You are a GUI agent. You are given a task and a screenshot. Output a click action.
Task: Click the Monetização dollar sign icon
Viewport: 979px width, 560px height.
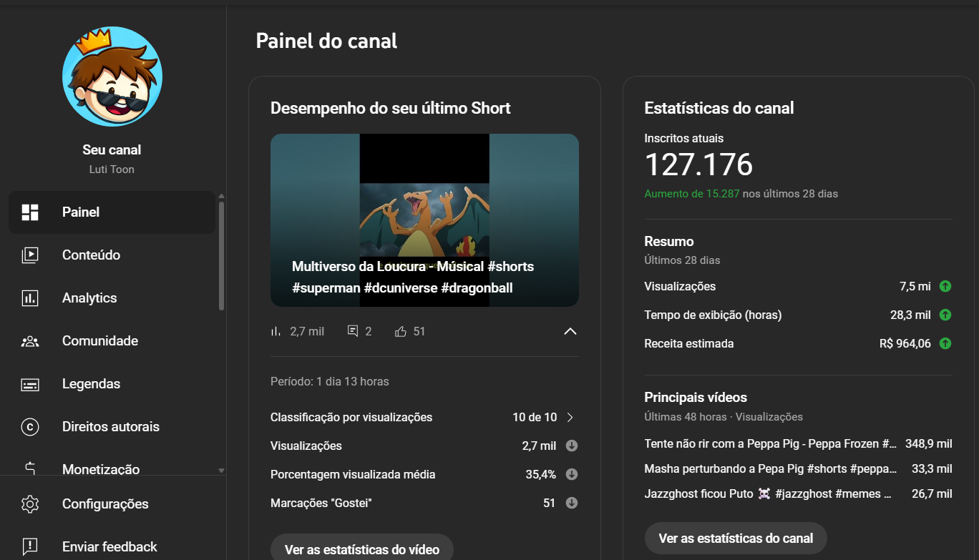pos(30,469)
